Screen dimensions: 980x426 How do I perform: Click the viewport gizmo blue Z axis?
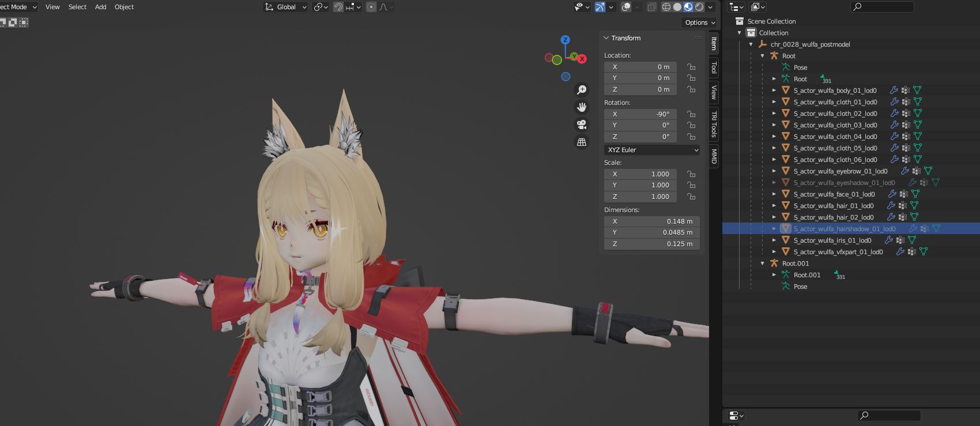(x=566, y=40)
